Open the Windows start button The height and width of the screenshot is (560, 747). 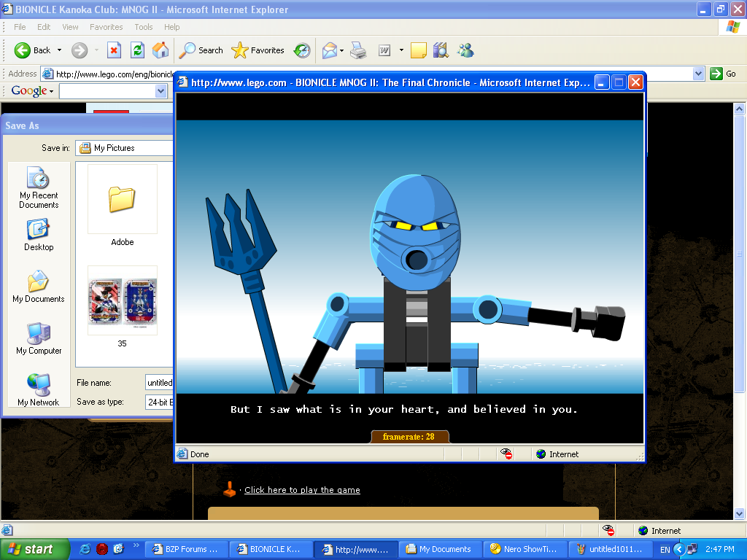click(x=34, y=549)
